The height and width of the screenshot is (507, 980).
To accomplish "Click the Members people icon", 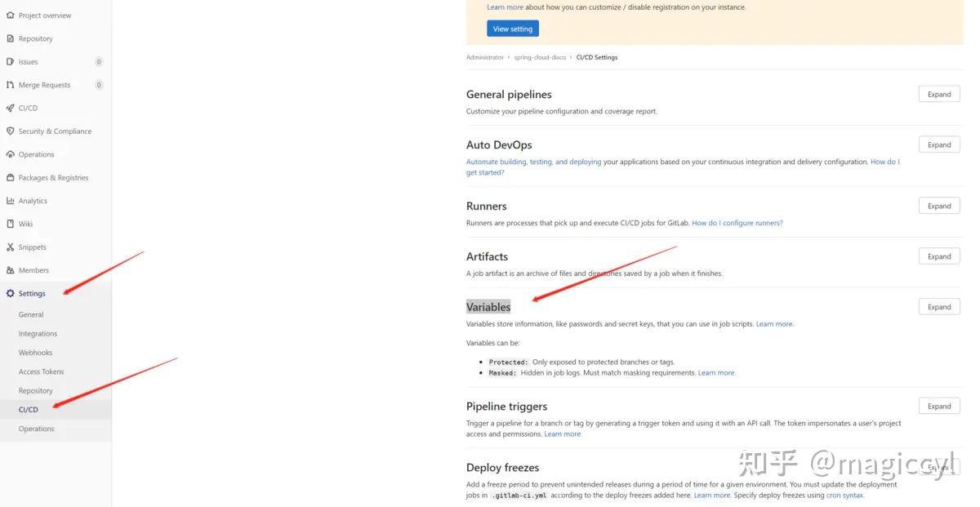I will [x=11, y=270].
